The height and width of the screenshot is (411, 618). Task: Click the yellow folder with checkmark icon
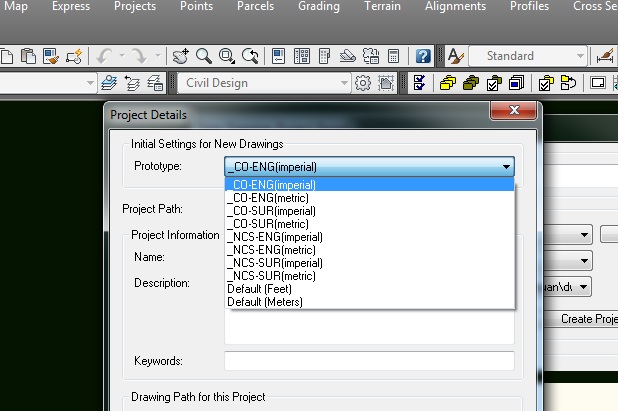[546, 83]
